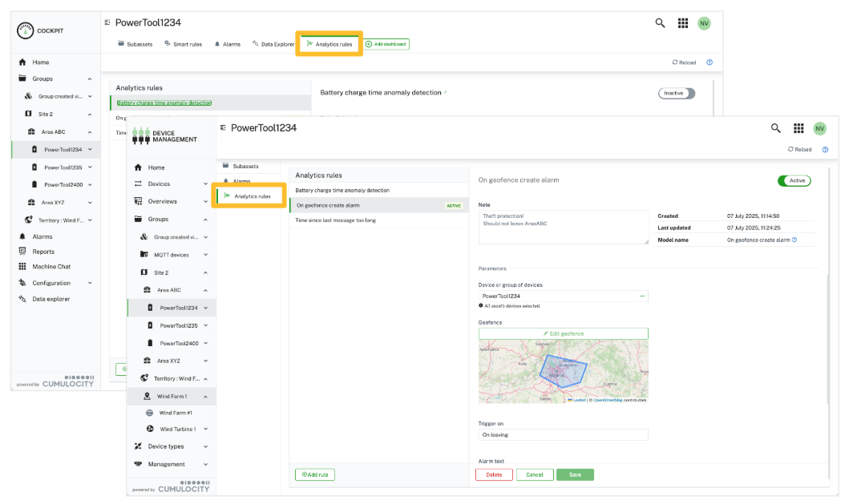Toggle the Inactive switch for battery anomaly rule
849x504 pixels.
coord(677,93)
